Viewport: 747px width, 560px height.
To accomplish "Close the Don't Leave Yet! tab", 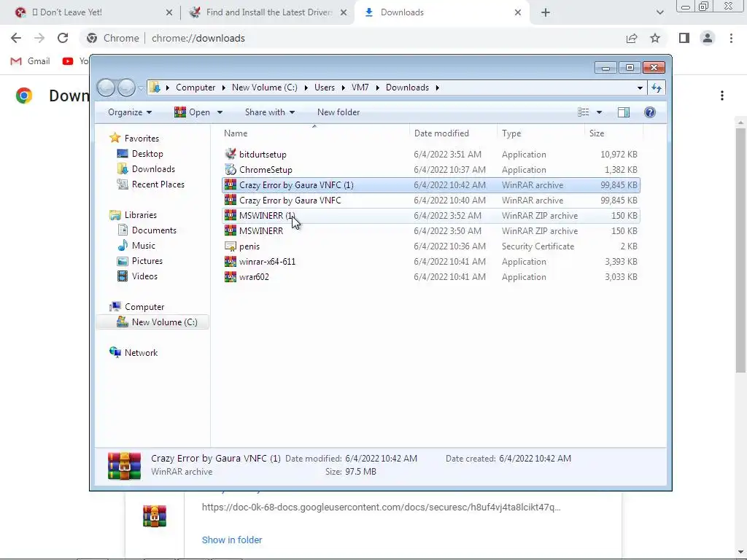I will (169, 12).
